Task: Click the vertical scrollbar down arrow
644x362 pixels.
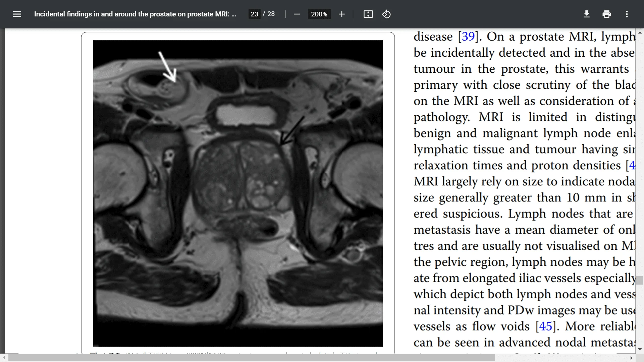Action: [x=640, y=349]
